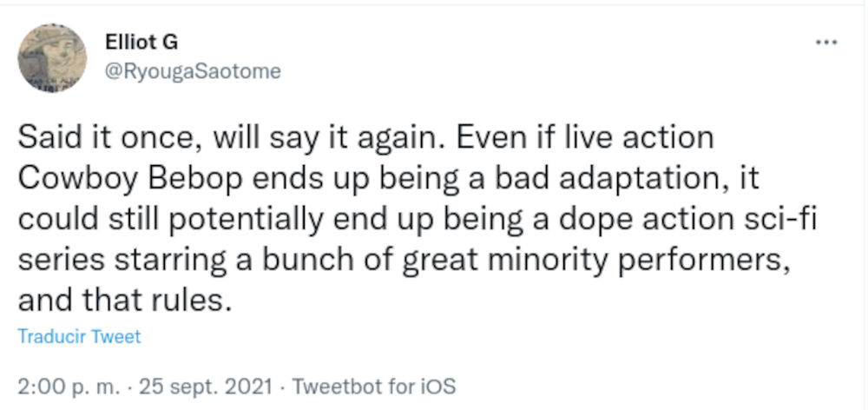
Task: Click Elliot G's profile avatar picture
Action: [52, 58]
